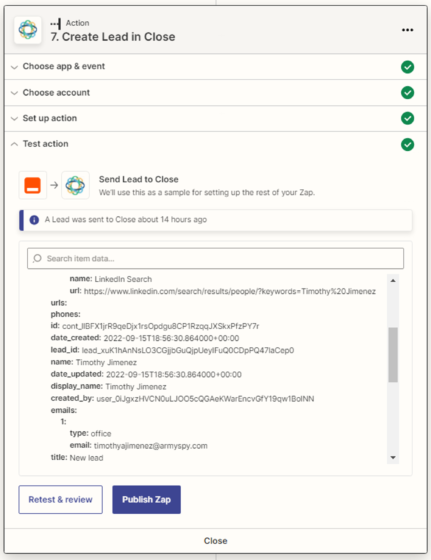Click the Close app icon beside the arrow
The width and height of the screenshot is (431, 560).
tap(75, 185)
